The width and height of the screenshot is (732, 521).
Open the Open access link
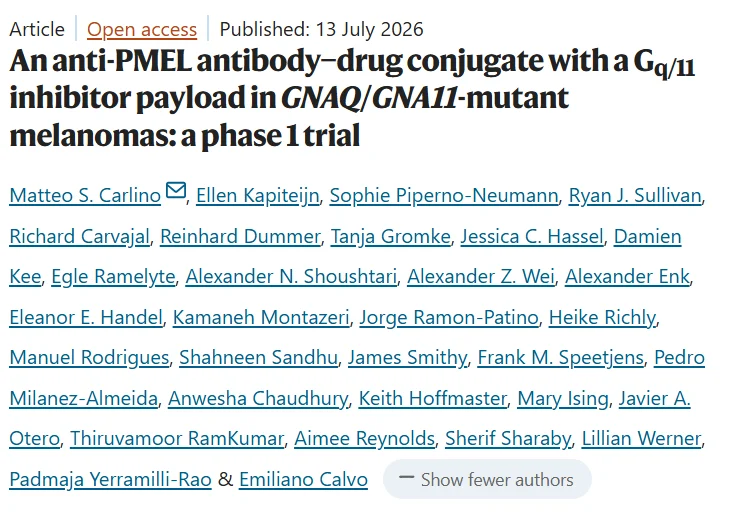coord(142,29)
